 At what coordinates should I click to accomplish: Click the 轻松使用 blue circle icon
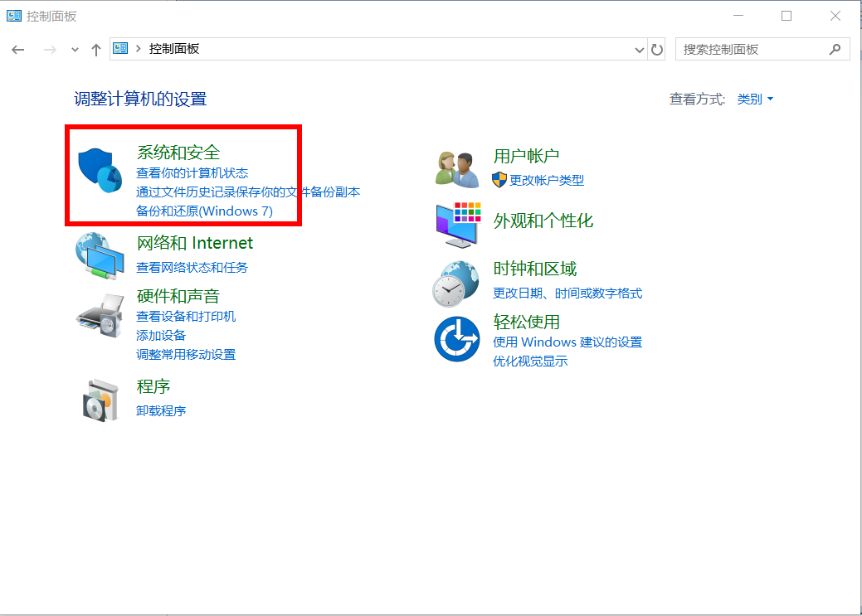(457, 338)
